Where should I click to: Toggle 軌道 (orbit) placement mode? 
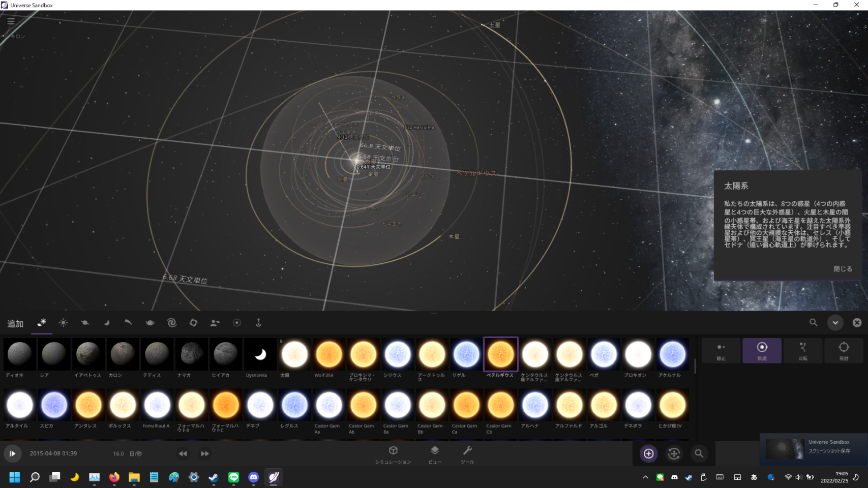point(761,351)
